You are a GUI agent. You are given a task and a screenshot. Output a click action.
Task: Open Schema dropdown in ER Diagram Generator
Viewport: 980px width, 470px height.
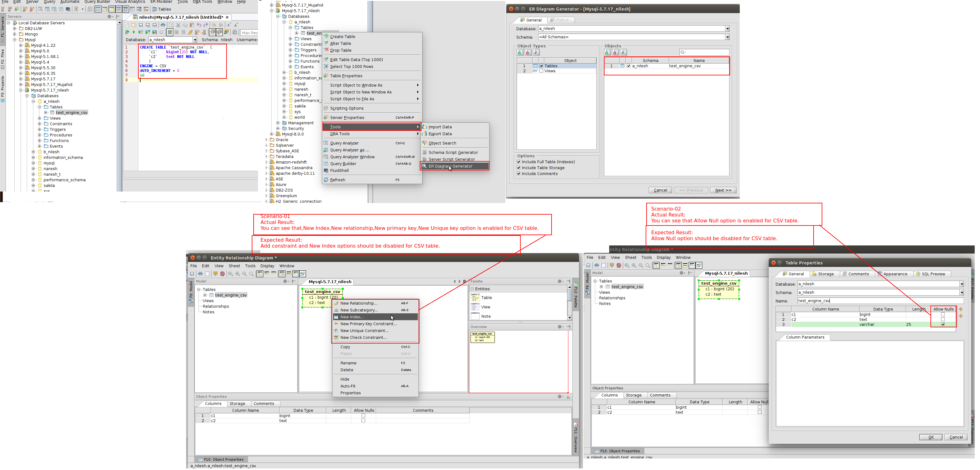(x=727, y=37)
